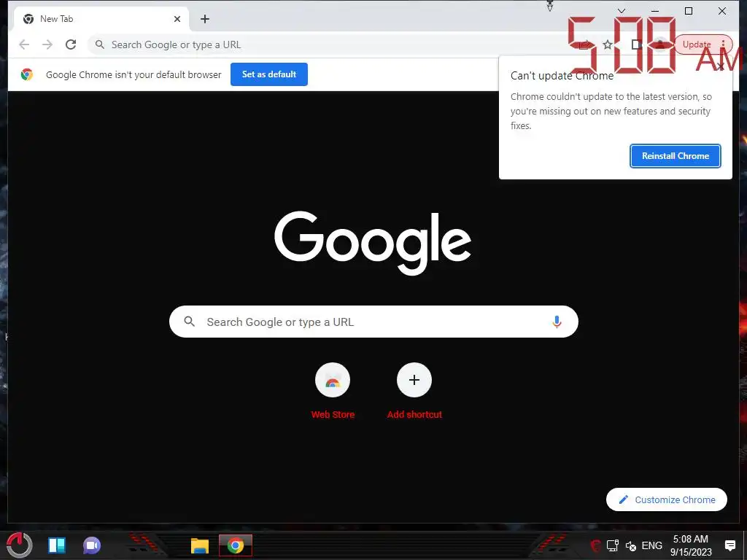Close the New Tab tab
The width and height of the screenshot is (747, 560).
[x=177, y=19]
